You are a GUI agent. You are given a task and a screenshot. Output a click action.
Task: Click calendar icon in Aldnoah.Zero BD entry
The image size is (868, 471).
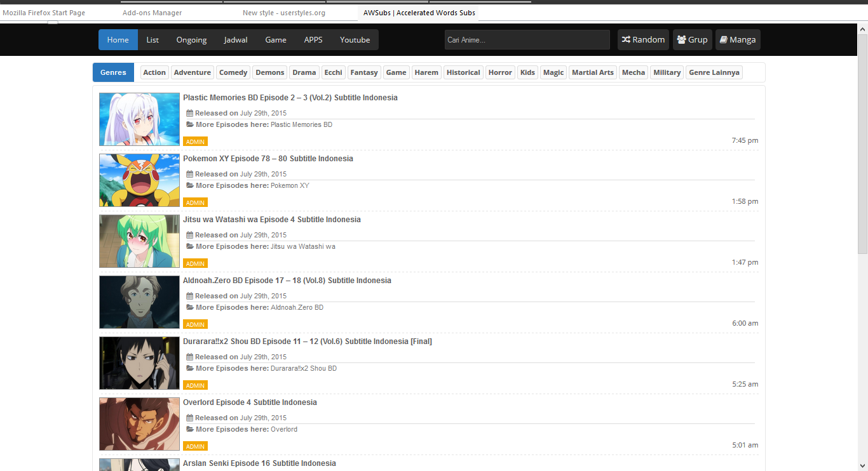tap(189, 296)
